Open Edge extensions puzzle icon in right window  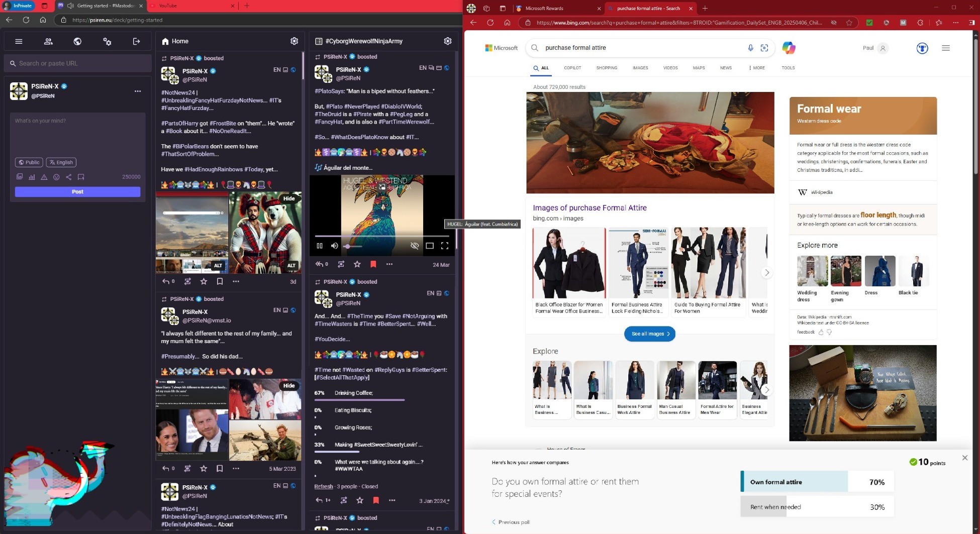pyautogui.click(x=920, y=23)
